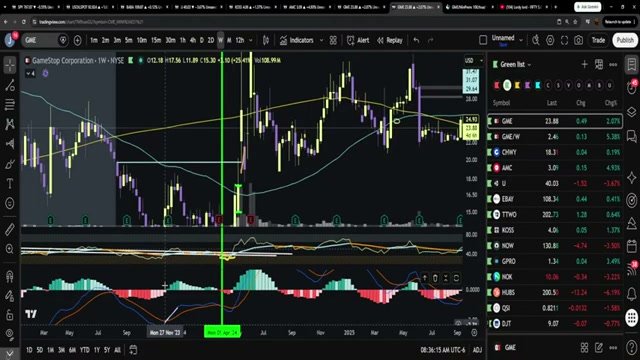Select the trend line drawing tool
640x360 pixels.
coord(10,85)
